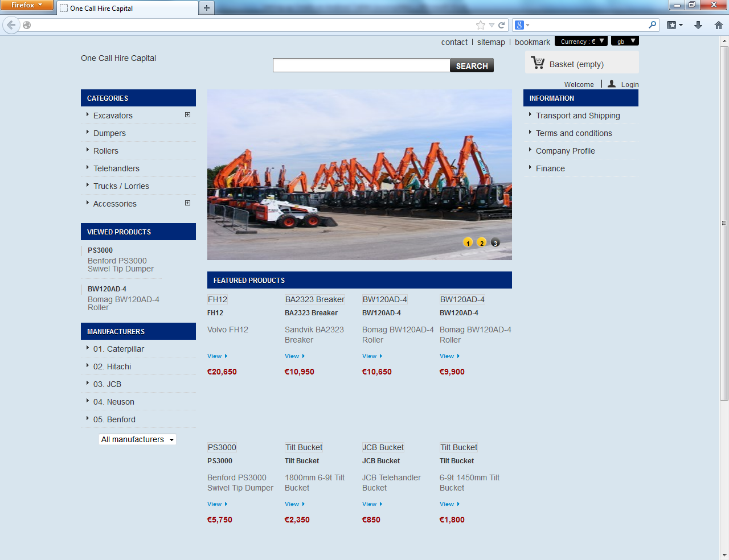Open the BA2323 Breaker product title
The image size is (729, 560).
pyautogui.click(x=311, y=313)
